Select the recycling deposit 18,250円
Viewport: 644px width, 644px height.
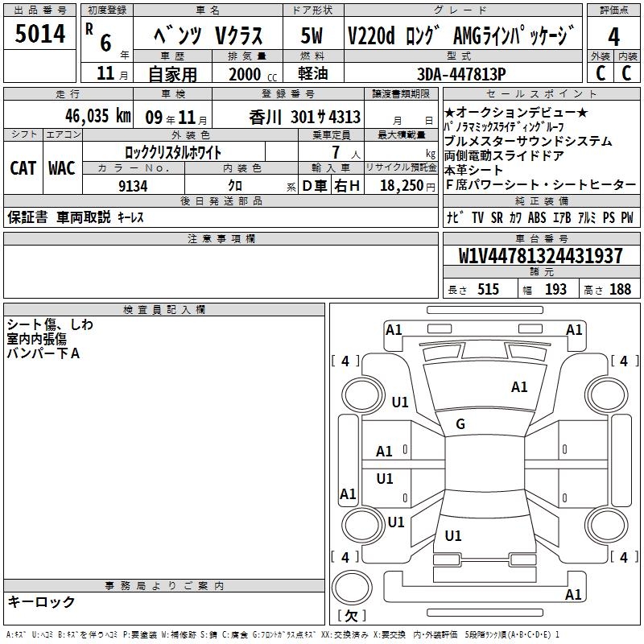coord(402,186)
